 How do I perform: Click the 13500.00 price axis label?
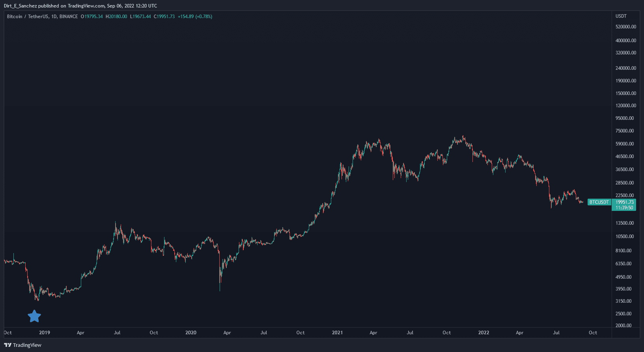pyautogui.click(x=625, y=223)
